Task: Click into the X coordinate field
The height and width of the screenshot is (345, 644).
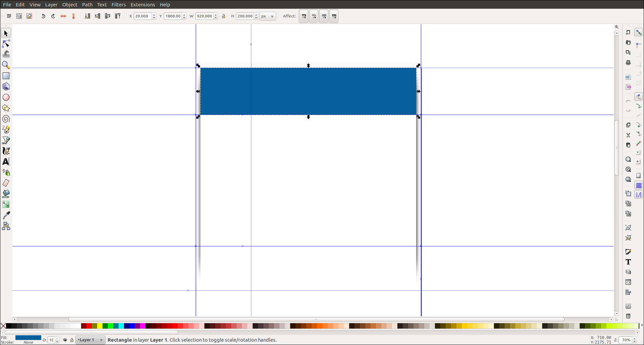Action: tap(143, 16)
